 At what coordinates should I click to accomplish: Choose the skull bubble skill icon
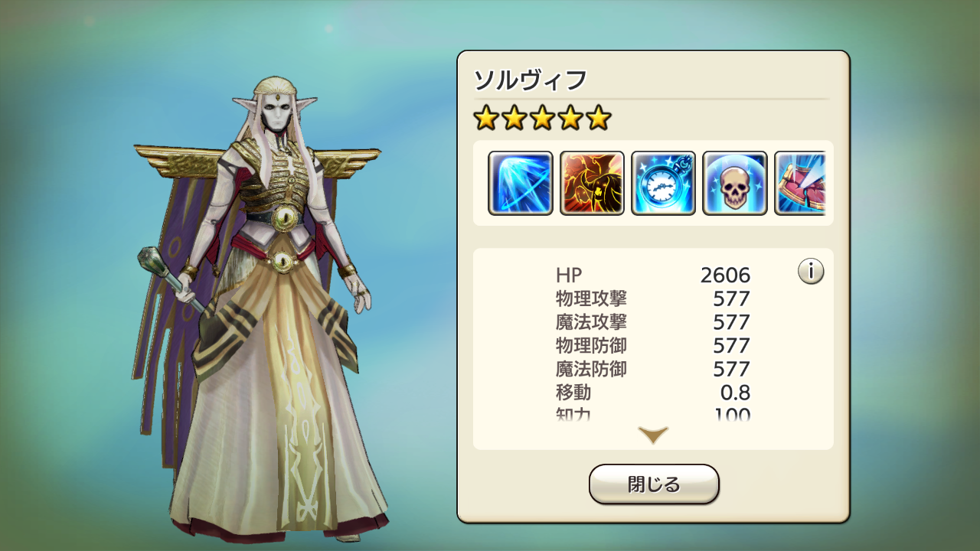click(x=734, y=183)
